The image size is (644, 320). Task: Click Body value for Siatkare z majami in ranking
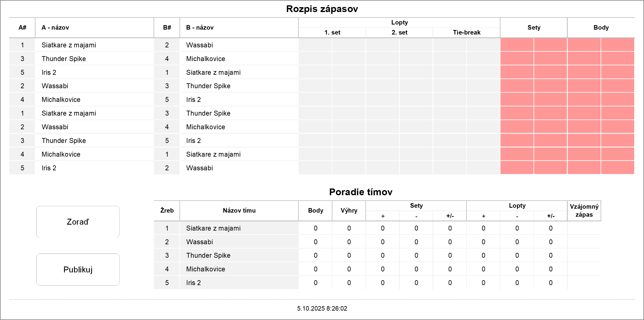point(315,228)
